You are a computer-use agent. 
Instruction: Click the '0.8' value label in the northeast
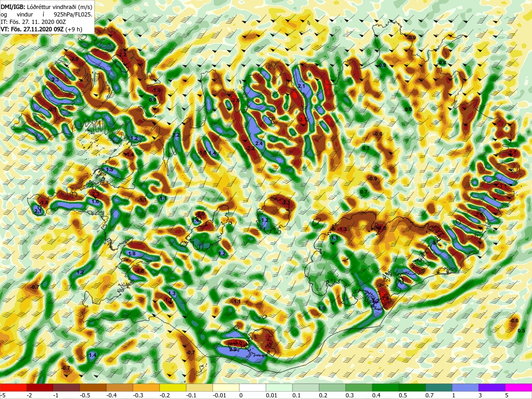point(443,63)
